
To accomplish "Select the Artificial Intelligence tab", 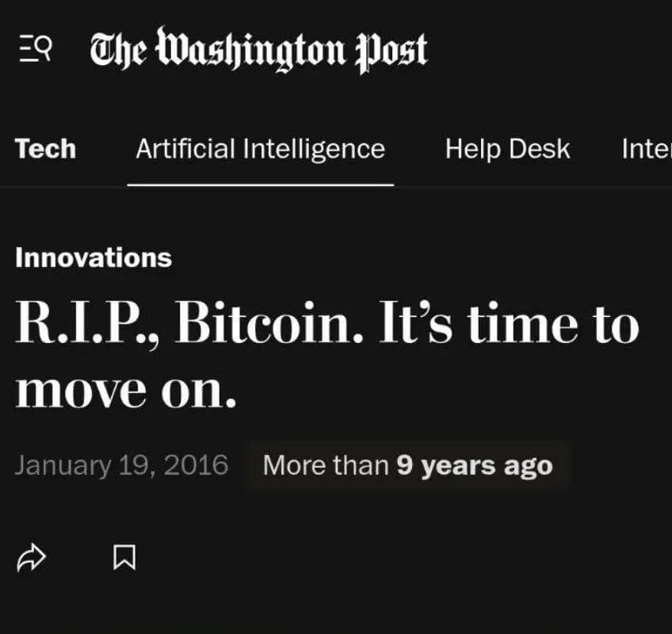I will [260, 149].
